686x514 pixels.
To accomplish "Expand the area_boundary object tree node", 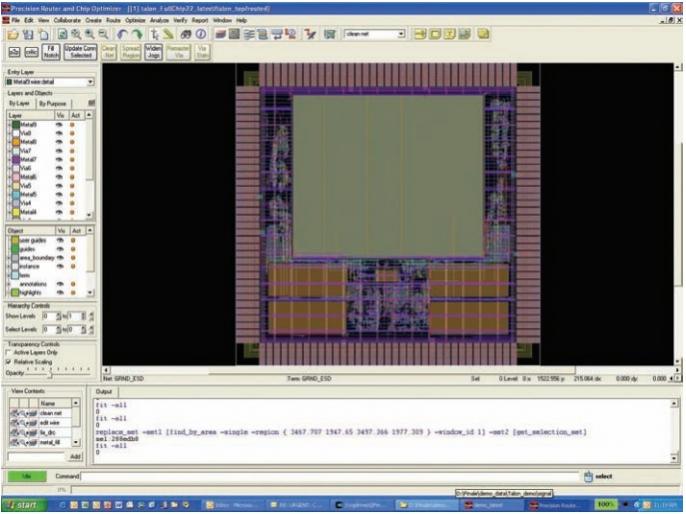I will point(9,258).
